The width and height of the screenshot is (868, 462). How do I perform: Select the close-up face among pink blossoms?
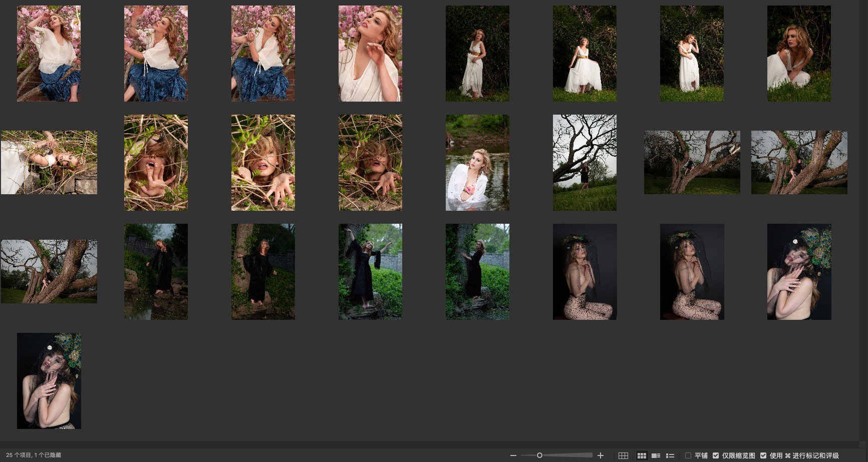pos(370,54)
